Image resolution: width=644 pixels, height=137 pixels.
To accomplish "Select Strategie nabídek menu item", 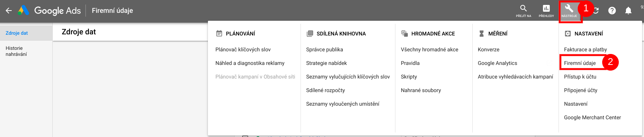I will 327,63.
